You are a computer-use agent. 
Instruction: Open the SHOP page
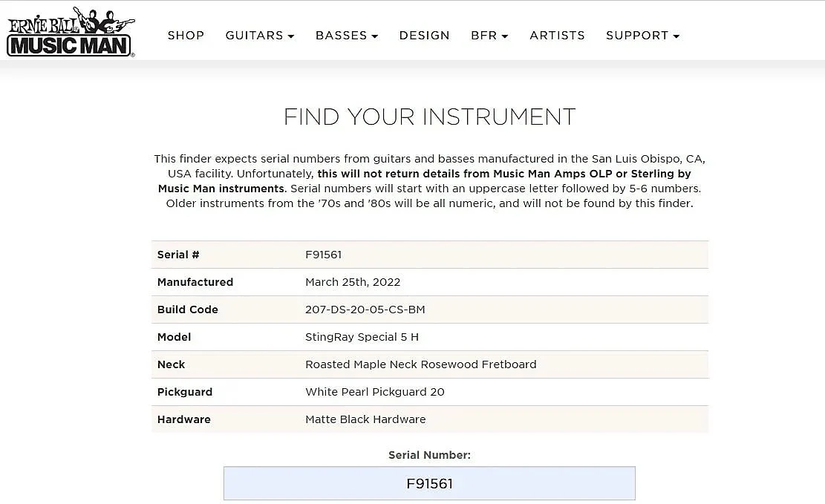point(186,35)
